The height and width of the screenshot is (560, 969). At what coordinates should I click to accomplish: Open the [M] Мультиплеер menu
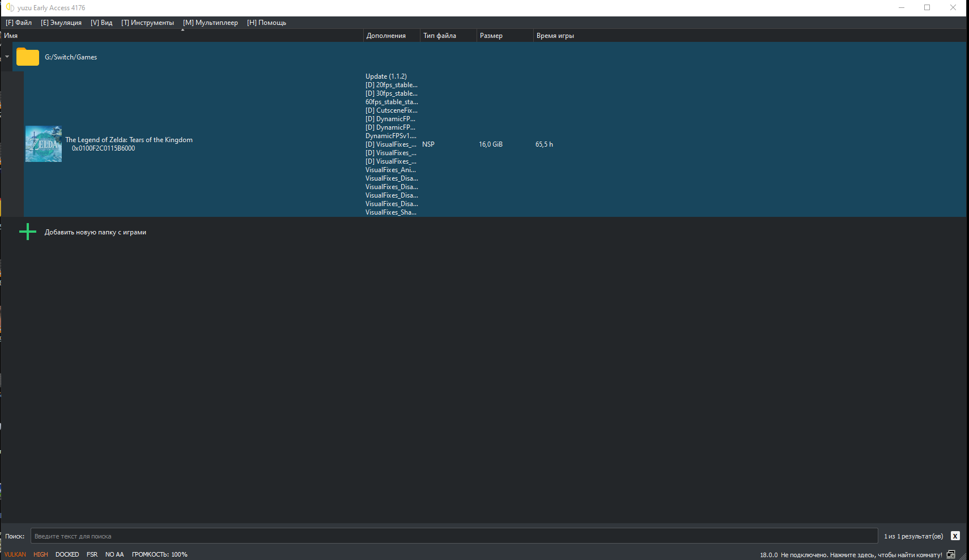tap(210, 23)
